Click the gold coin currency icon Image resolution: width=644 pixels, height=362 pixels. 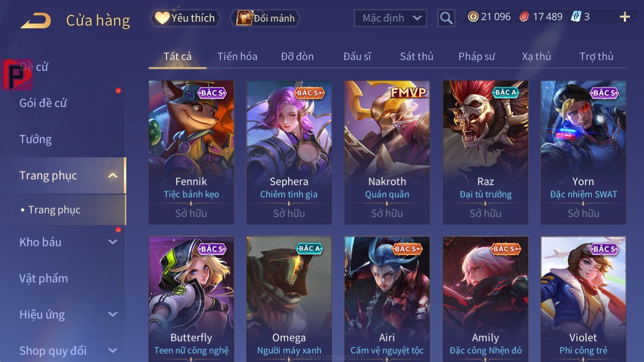pyautogui.click(x=473, y=17)
